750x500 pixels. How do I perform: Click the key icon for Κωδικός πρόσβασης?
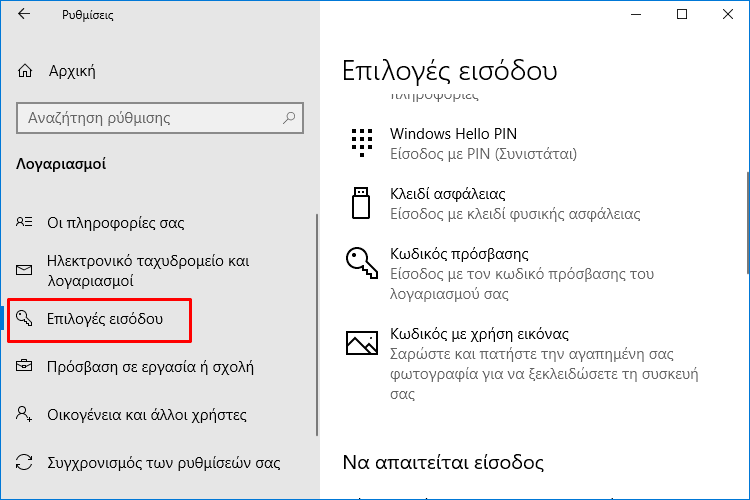click(x=362, y=263)
